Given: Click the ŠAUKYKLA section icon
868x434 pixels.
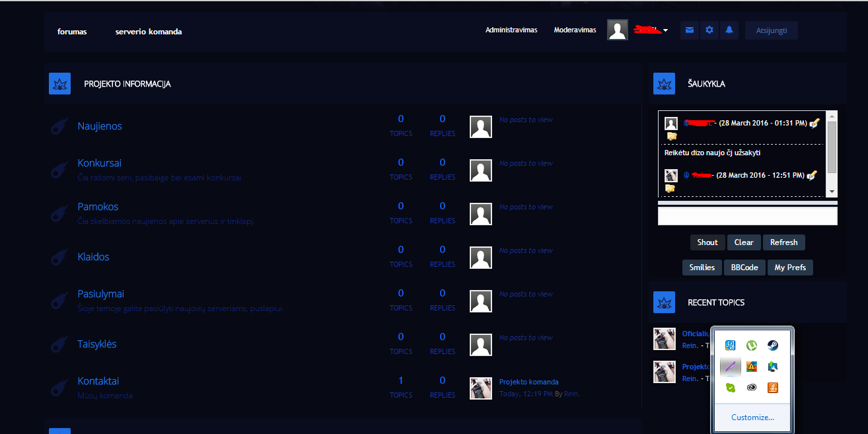Looking at the screenshot, I should (x=664, y=84).
